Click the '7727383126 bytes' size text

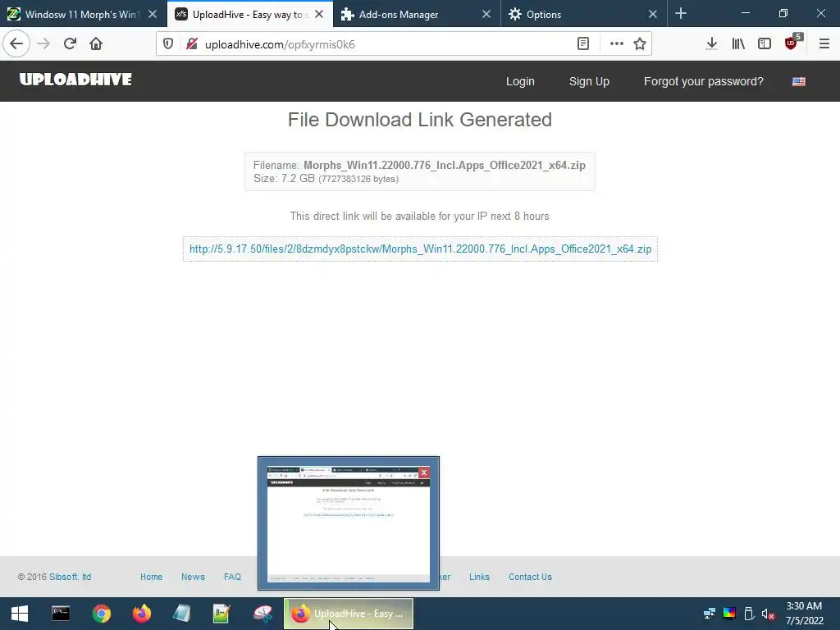point(358,179)
